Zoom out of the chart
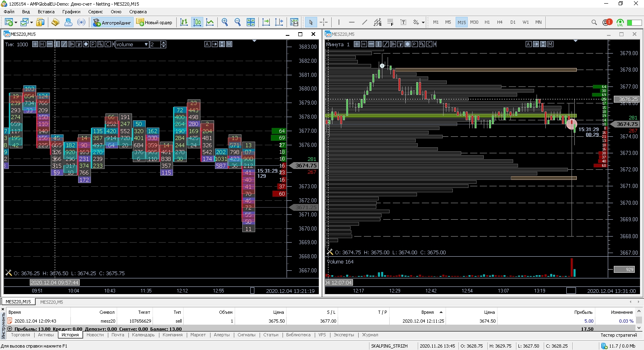Image resolution: width=644 pixels, height=350 pixels. coord(237,22)
